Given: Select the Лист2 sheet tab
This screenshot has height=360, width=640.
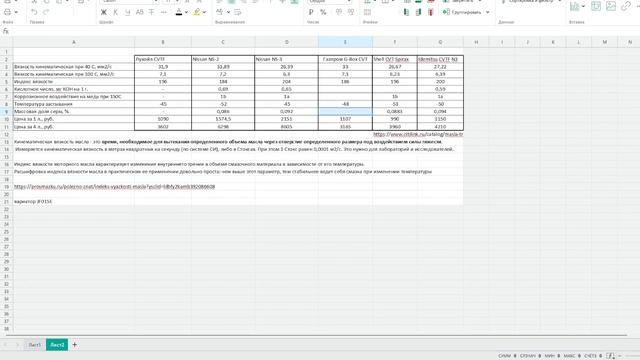Looking at the screenshot, I should pyautogui.click(x=57, y=345).
